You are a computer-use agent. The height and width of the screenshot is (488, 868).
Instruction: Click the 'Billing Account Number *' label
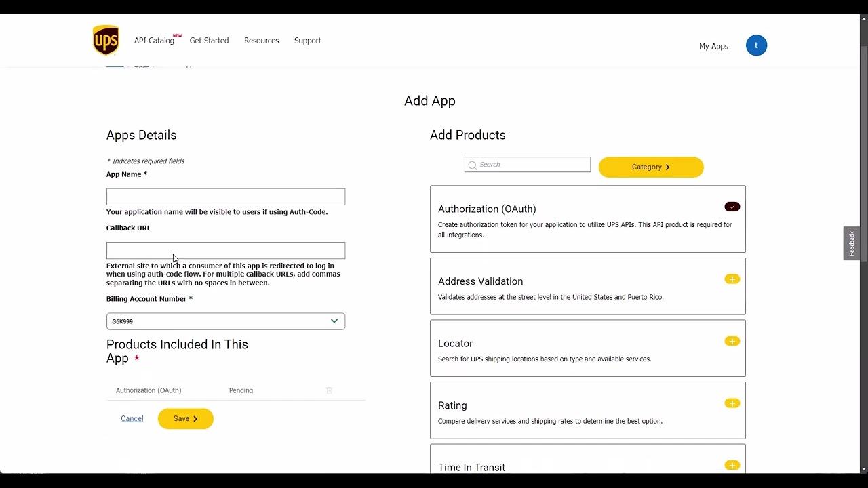[149, 299]
